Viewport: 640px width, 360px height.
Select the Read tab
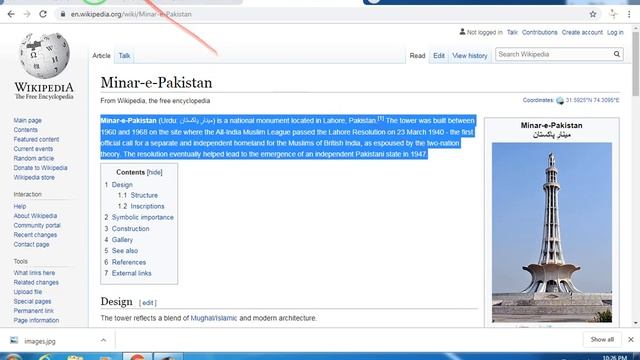pyautogui.click(x=417, y=56)
